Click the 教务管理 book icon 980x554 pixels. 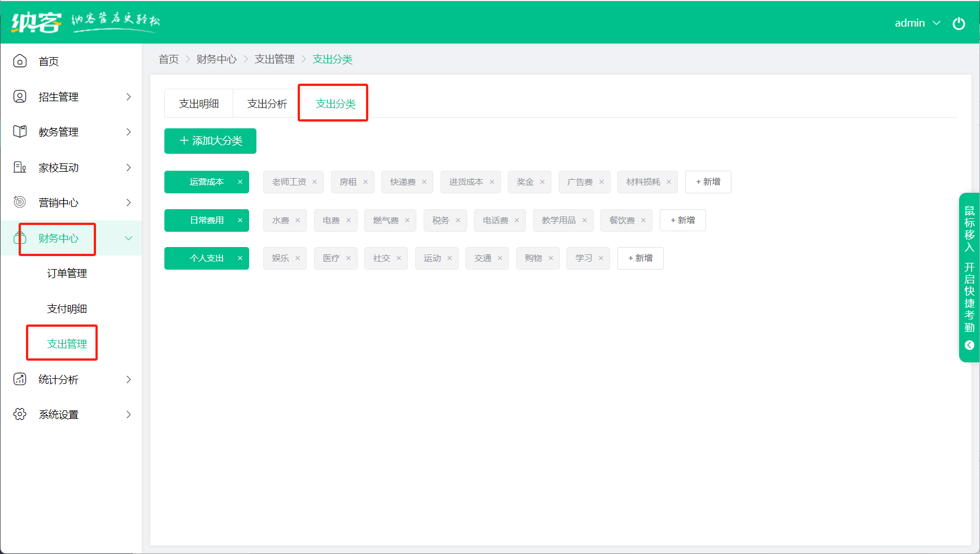[20, 132]
